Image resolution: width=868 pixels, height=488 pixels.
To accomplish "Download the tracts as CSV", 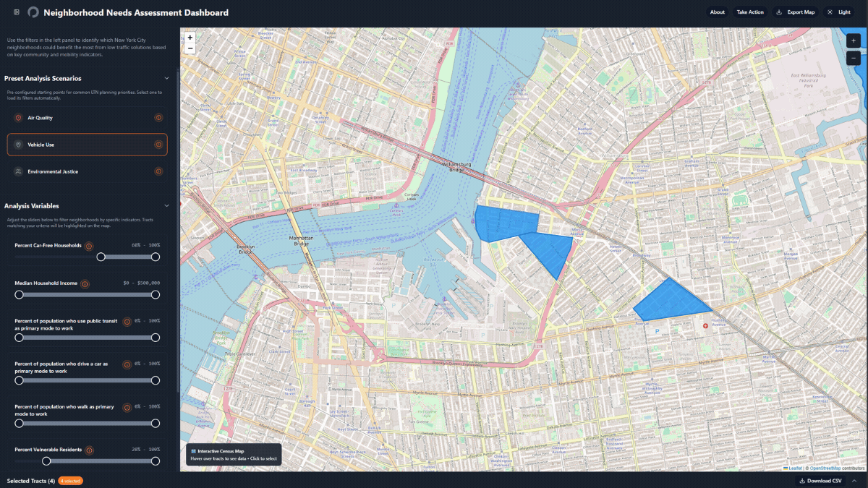I will (820, 481).
